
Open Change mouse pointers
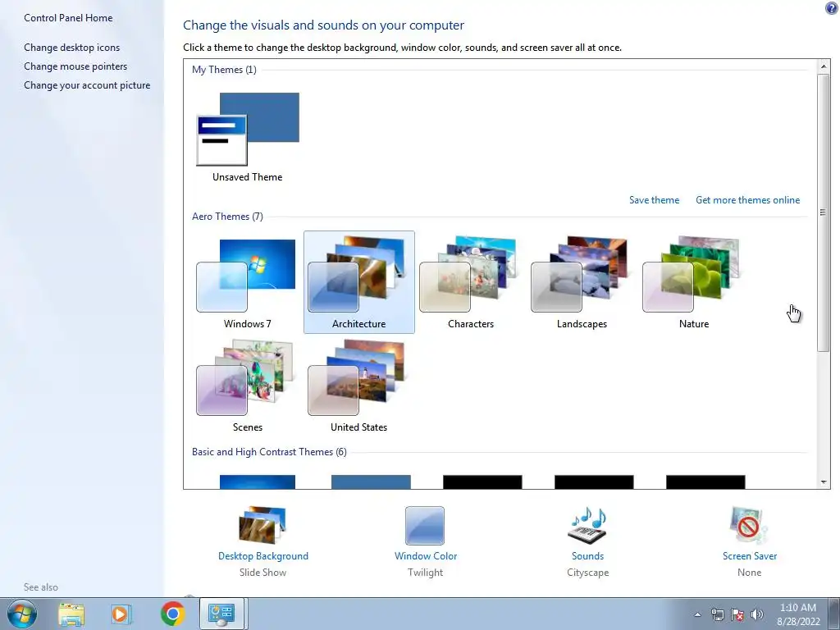coord(75,66)
